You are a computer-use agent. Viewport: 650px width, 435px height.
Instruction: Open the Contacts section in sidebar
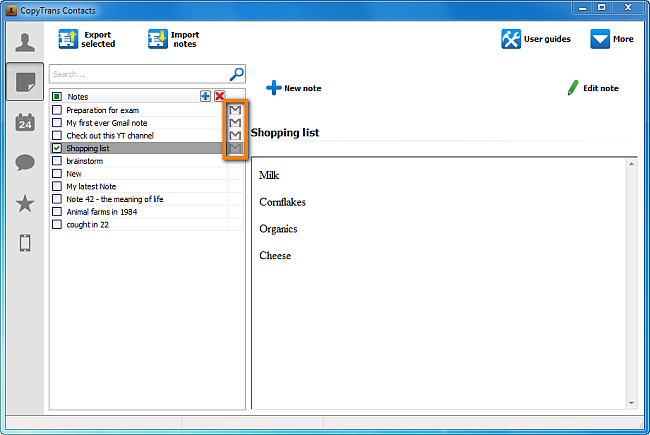click(x=25, y=42)
